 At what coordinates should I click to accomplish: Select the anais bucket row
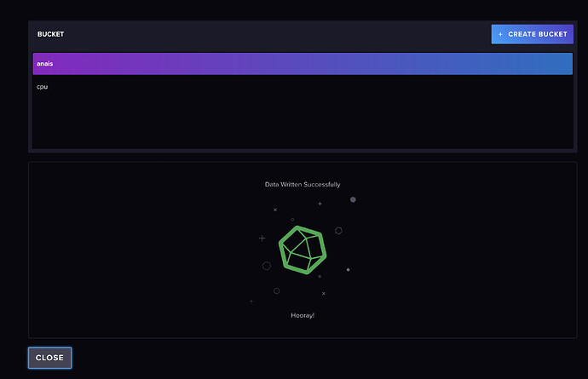coord(303,64)
